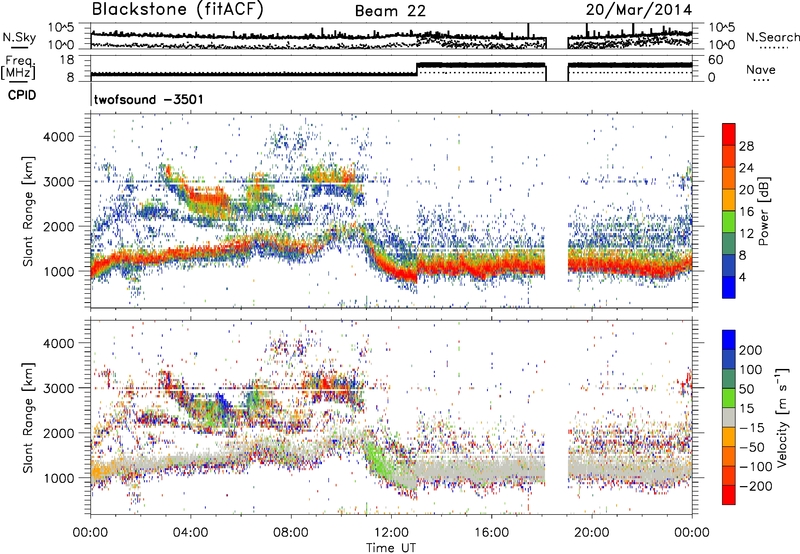Click the red top segment of Power color bar
This screenshot has width=800, height=554.
[729, 132]
